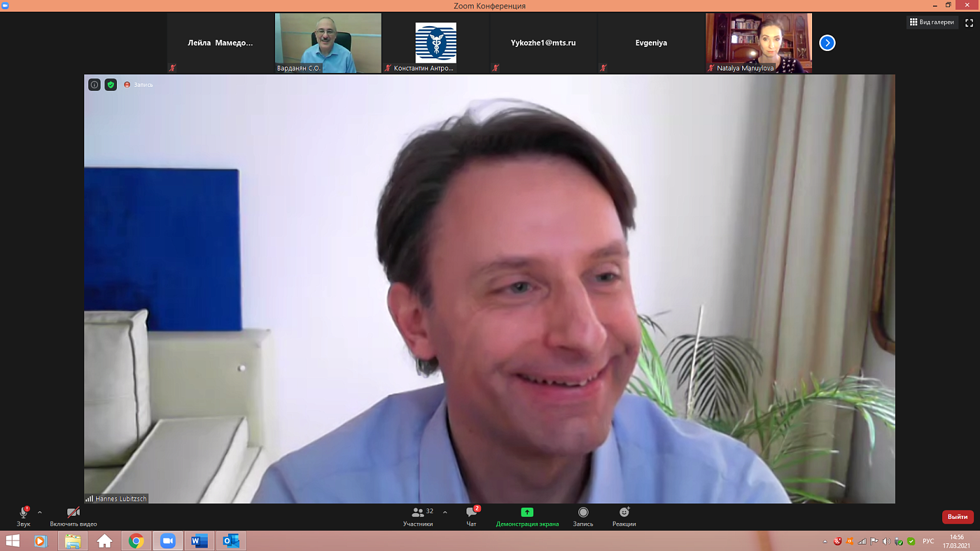The width and height of the screenshot is (980, 551).
Task: Open the volume speaker tray icon
Action: point(887,541)
